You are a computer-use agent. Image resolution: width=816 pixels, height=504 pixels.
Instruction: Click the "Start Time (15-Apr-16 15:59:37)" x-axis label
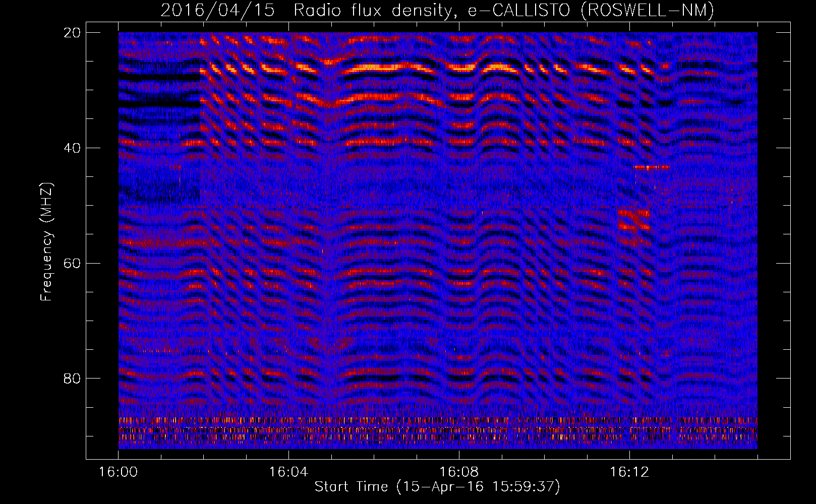pyautogui.click(x=437, y=487)
